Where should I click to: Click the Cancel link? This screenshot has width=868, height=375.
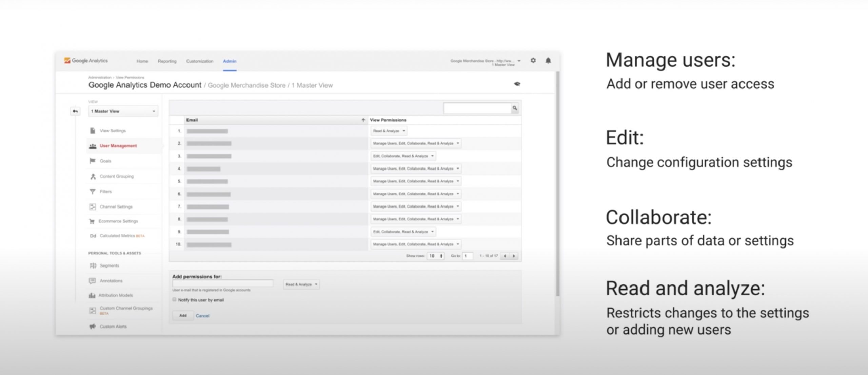[202, 316]
